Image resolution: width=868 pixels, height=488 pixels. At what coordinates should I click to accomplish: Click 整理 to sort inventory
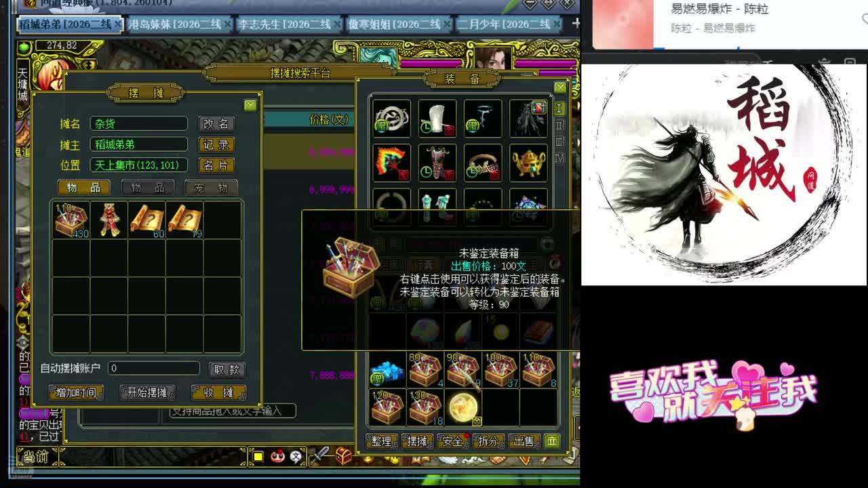[x=382, y=441]
